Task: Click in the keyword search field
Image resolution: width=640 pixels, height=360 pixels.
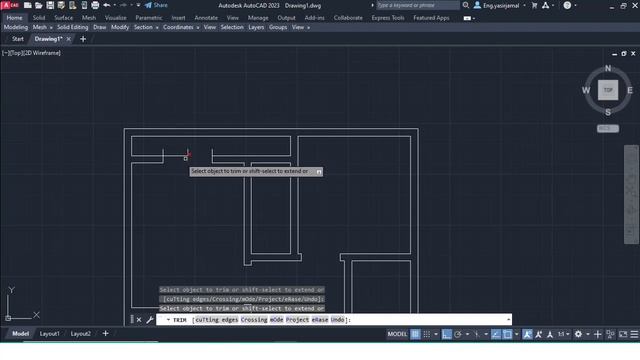Action: coord(418,5)
